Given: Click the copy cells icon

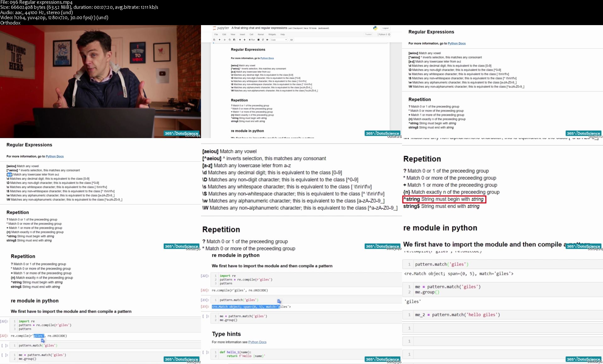Looking at the screenshot, I should point(230,40).
